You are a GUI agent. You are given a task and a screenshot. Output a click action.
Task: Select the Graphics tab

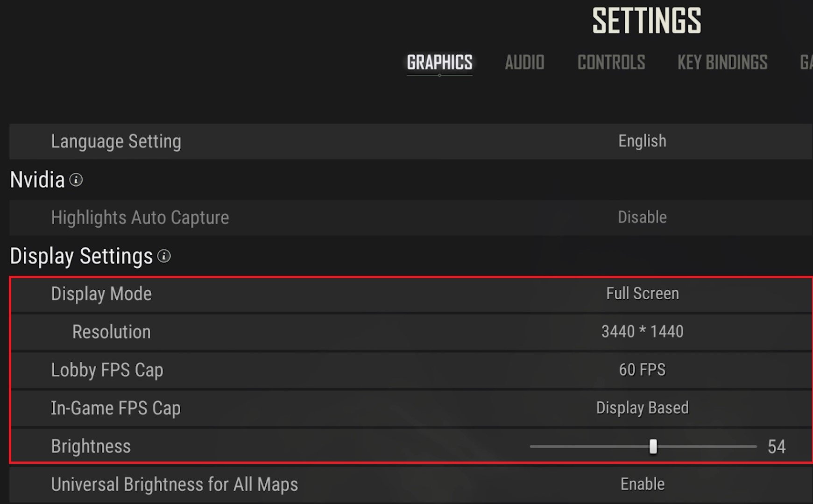(x=439, y=63)
